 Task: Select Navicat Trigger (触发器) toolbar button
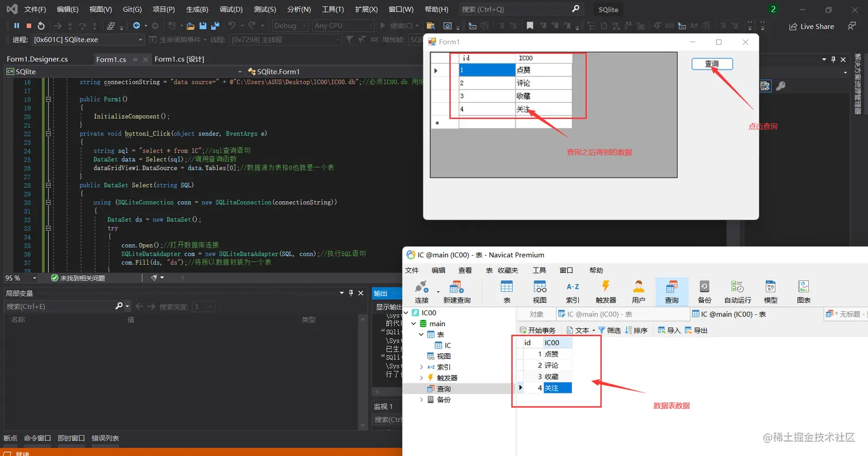(606, 292)
